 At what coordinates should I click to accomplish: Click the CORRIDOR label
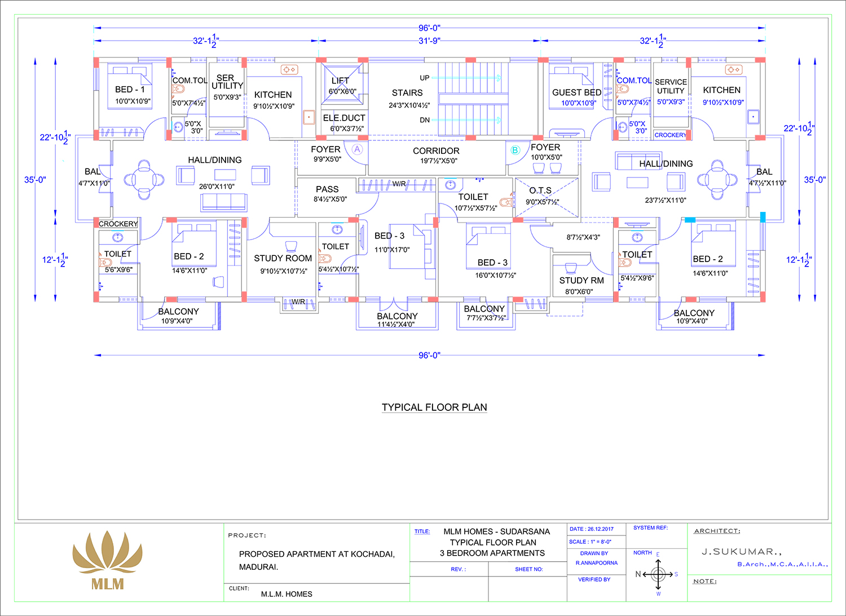tap(436, 151)
